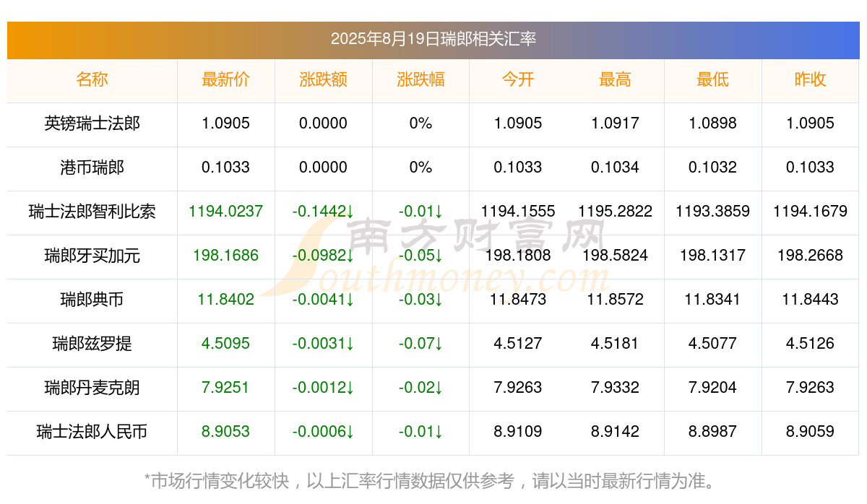This screenshot has width=867, height=504.
Task: Click the 瑞郎典币 row name
Action: click(92, 300)
